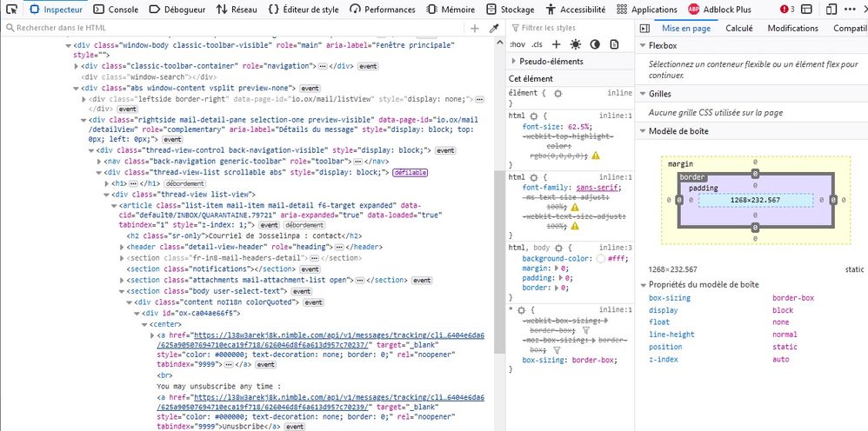Image resolution: width=868 pixels, height=431 pixels.
Task: Open the Accessibilité tab
Action: click(x=575, y=10)
